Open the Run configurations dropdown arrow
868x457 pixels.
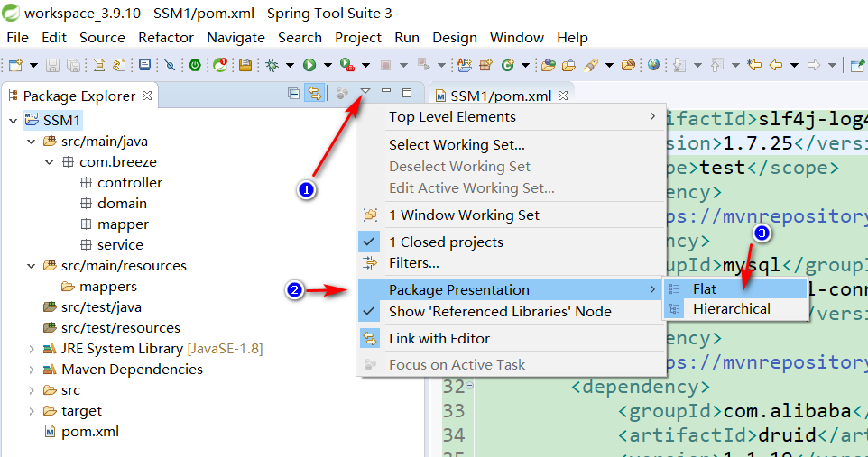tap(328, 65)
